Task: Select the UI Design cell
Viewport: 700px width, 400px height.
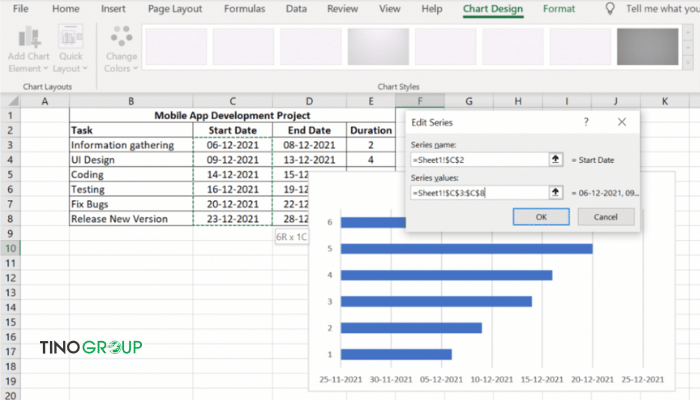Action: point(131,159)
